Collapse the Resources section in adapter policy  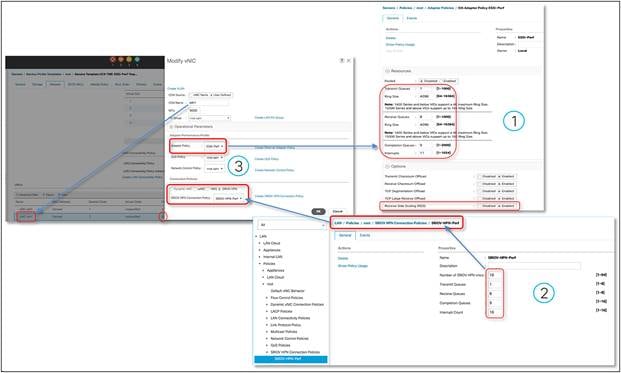(x=387, y=71)
